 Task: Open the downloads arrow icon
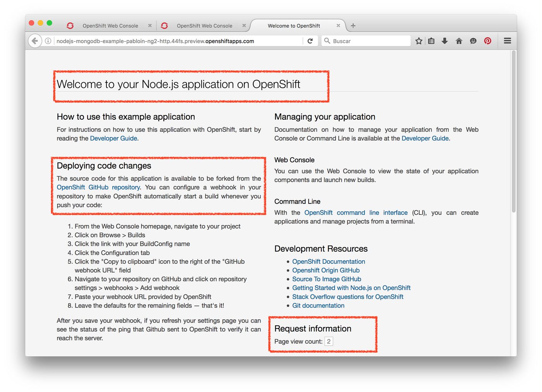coord(445,41)
